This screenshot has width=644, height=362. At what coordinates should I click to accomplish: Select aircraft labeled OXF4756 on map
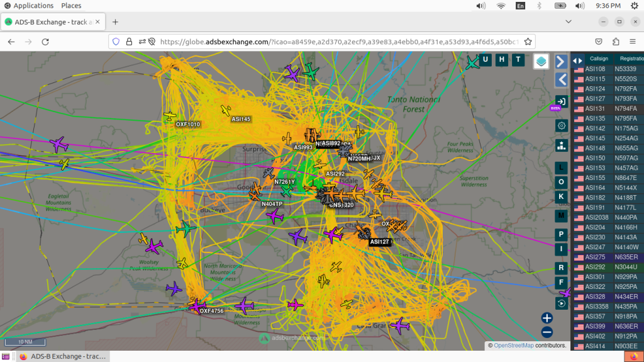click(x=197, y=305)
